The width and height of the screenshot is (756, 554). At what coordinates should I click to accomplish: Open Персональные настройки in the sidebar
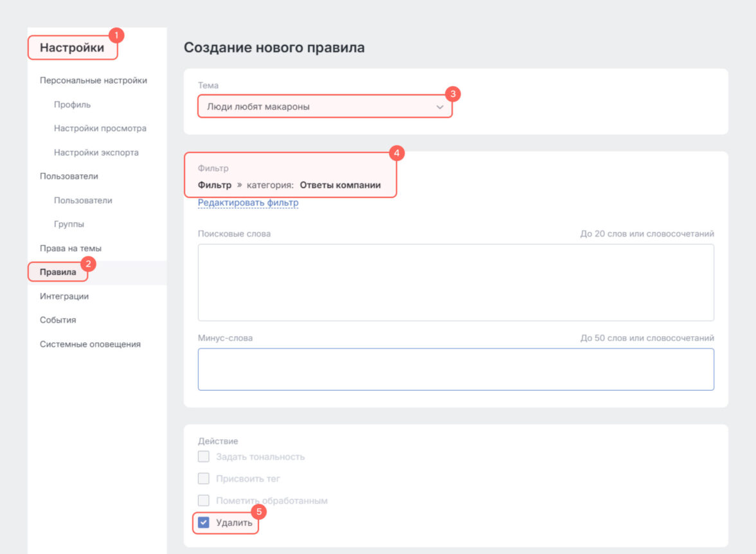pos(93,81)
